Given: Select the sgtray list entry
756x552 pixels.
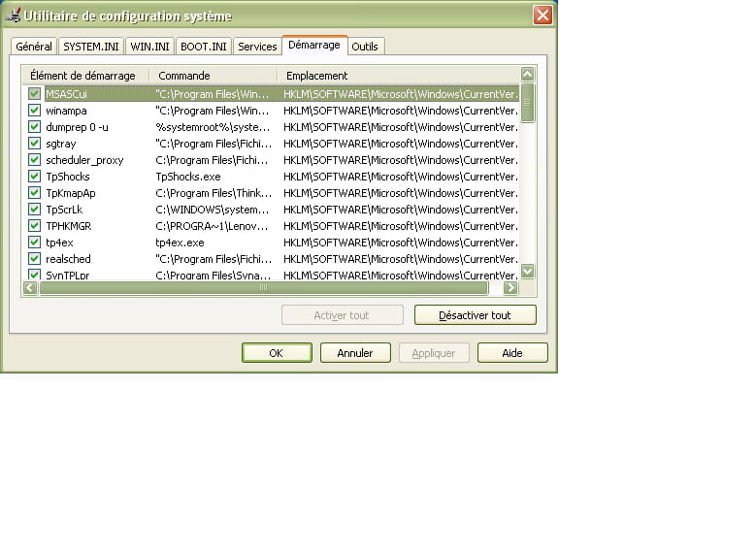Looking at the screenshot, I should click(x=61, y=144).
